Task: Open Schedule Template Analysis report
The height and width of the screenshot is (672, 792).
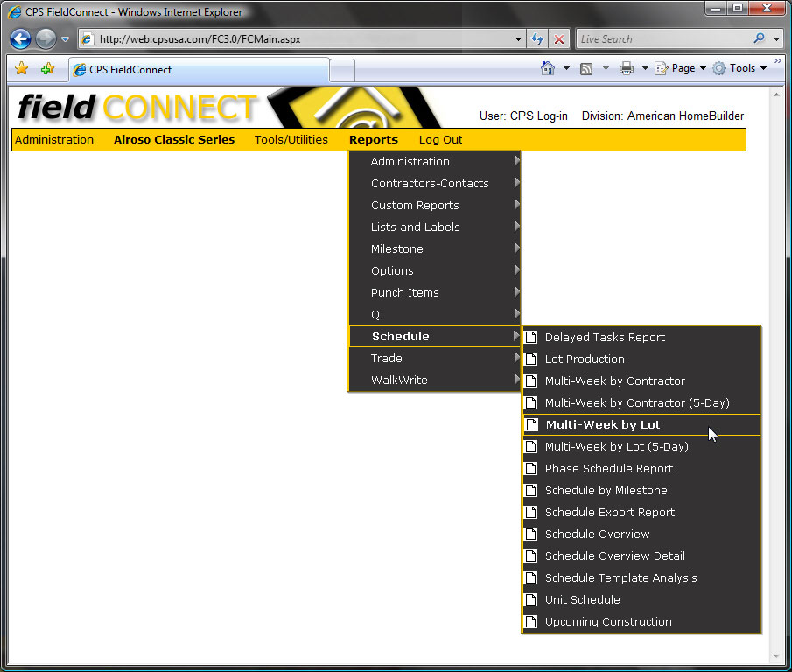Action: [641, 578]
